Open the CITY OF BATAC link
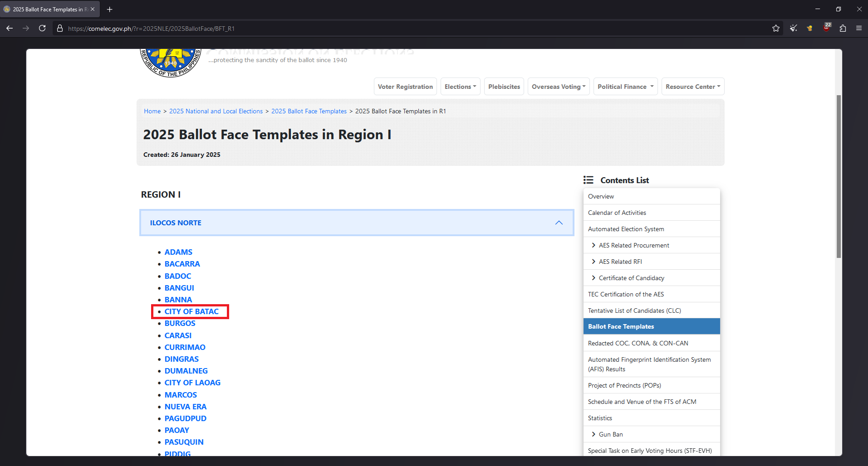 (191, 311)
